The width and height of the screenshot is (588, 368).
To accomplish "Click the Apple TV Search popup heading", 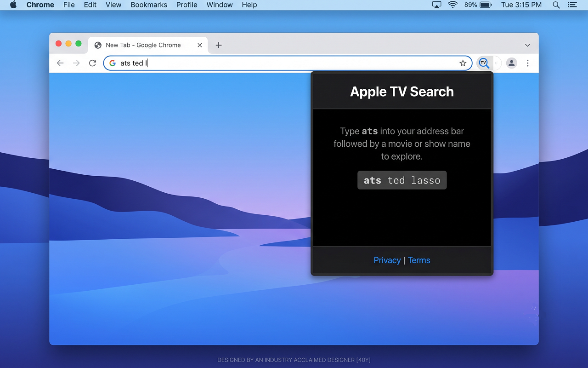I will click(x=402, y=92).
